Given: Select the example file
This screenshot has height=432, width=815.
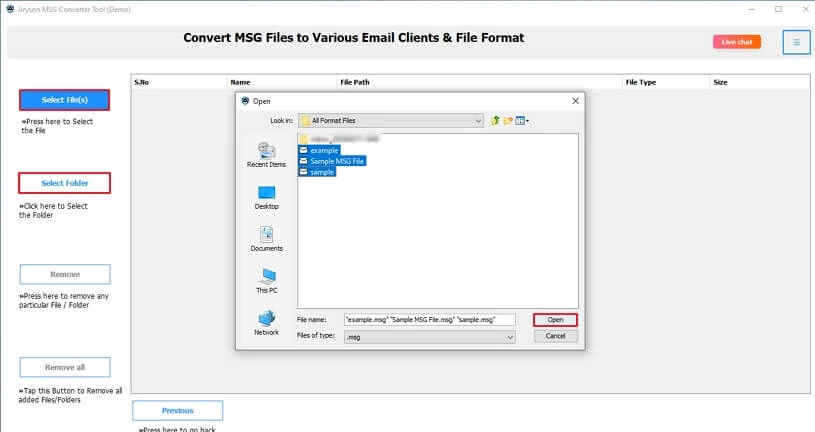Looking at the screenshot, I should [x=319, y=150].
